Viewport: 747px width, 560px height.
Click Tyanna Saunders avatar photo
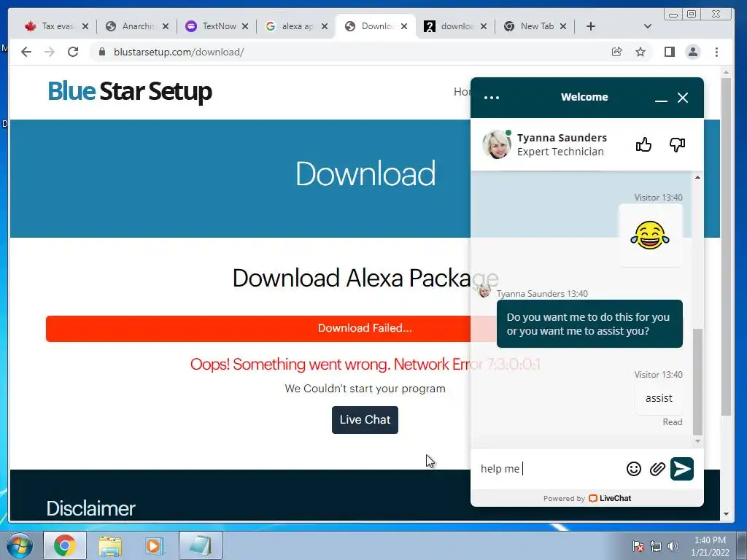pos(496,144)
